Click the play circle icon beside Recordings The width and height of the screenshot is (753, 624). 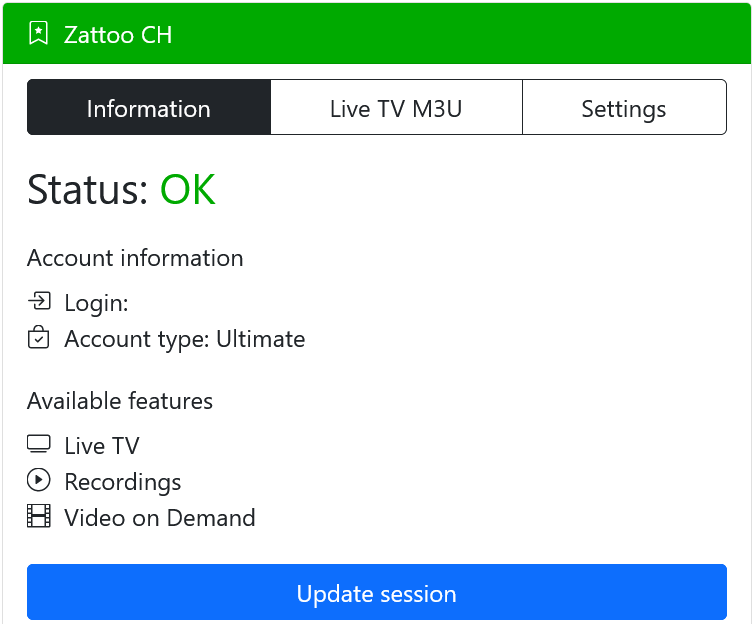coord(38,480)
